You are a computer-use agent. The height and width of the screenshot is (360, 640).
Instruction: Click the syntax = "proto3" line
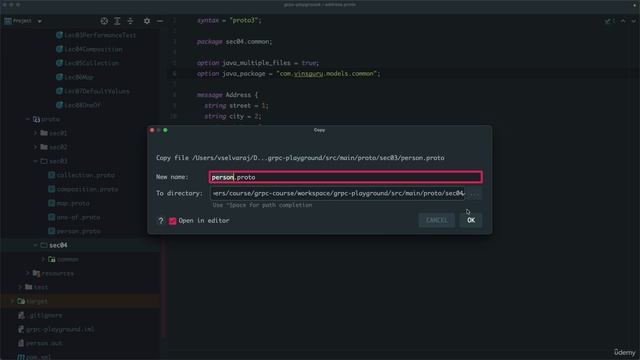point(229,20)
